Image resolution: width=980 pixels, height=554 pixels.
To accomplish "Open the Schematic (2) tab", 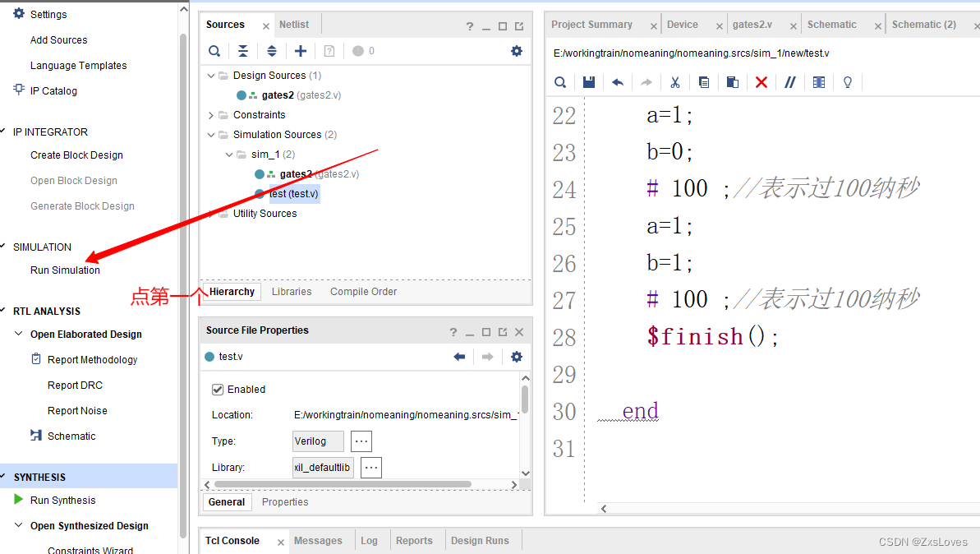I will point(924,25).
